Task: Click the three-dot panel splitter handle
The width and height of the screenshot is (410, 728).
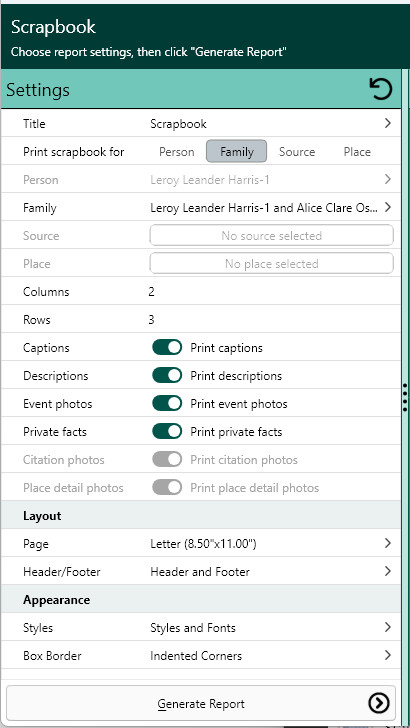Action: (x=405, y=397)
